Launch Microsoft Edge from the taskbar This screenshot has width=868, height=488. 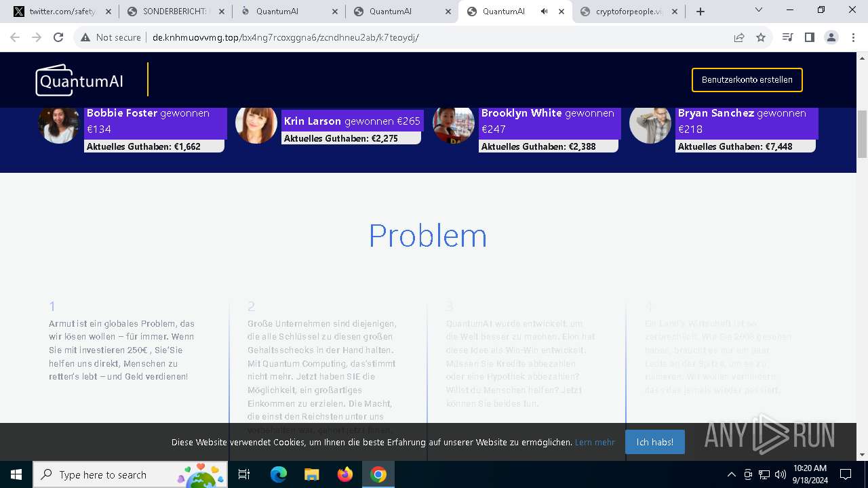[279, 474]
